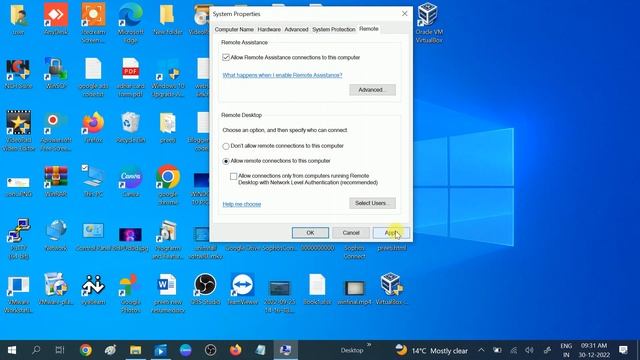Switch to the System Protection tab
Image resolution: width=640 pixels, height=360 pixels.
[x=334, y=29]
